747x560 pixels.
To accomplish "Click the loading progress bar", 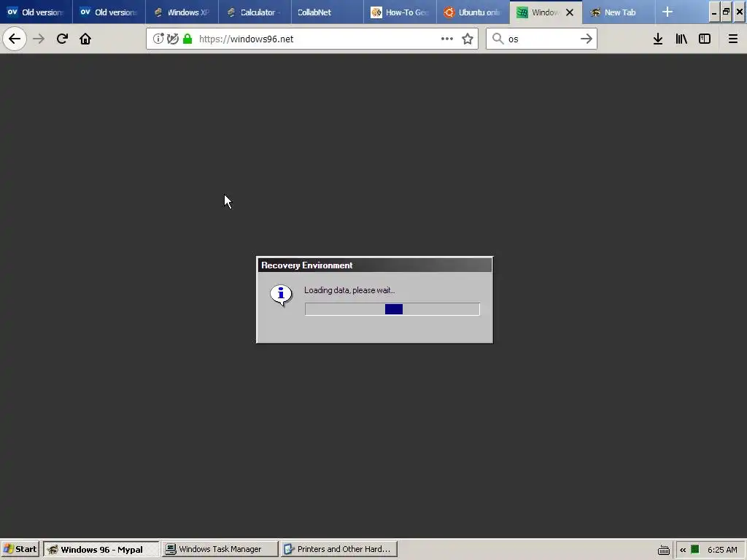I will 392,309.
